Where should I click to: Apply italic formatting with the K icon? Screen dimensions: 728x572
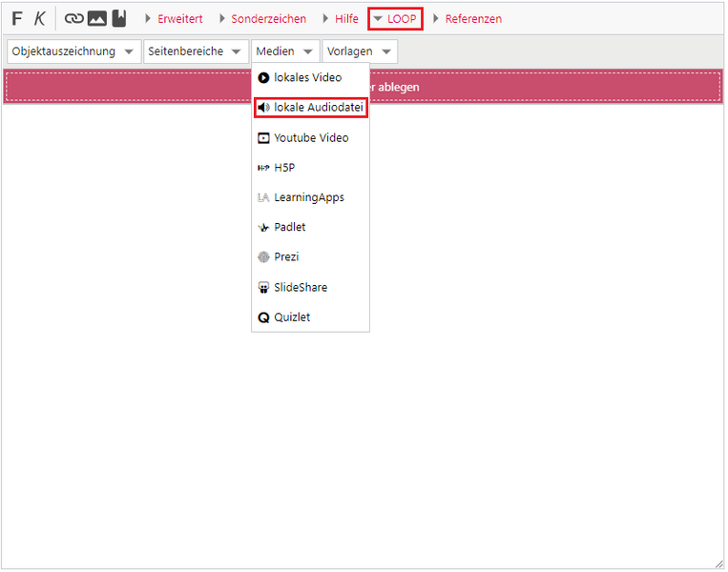pyautogui.click(x=40, y=18)
